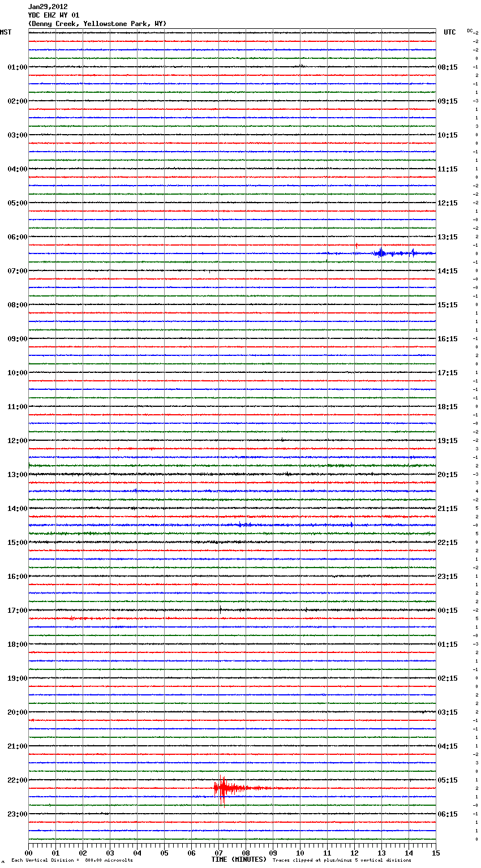Image resolution: width=481 pixels, height=868 pixels.
Task: Click the 16:15 UTC time label
Action: pos(448,339)
